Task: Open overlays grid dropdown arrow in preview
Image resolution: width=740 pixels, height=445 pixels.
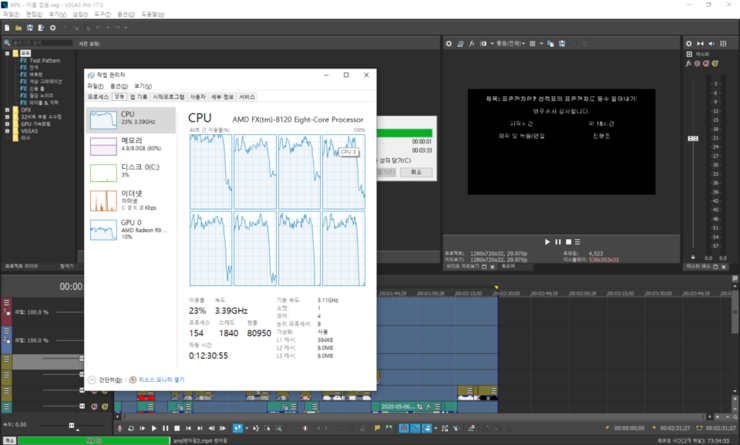Action: pyautogui.click(x=541, y=43)
